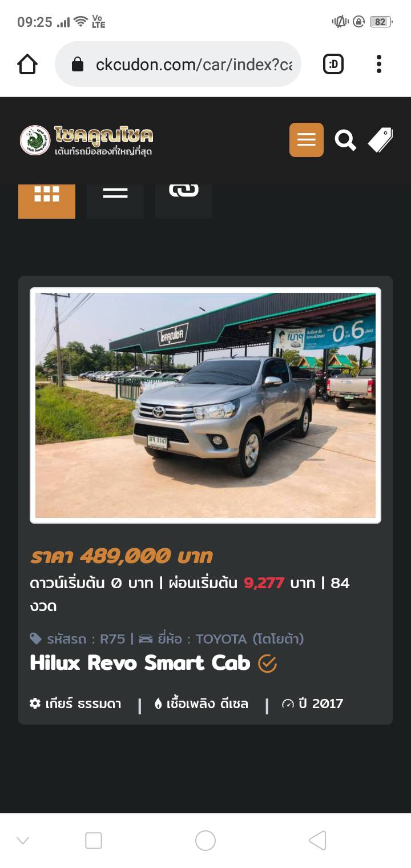Image resolution: width=411 pixels, height=868 pixels.
Task: Open recent apps square button
Action: click(94, 841)
